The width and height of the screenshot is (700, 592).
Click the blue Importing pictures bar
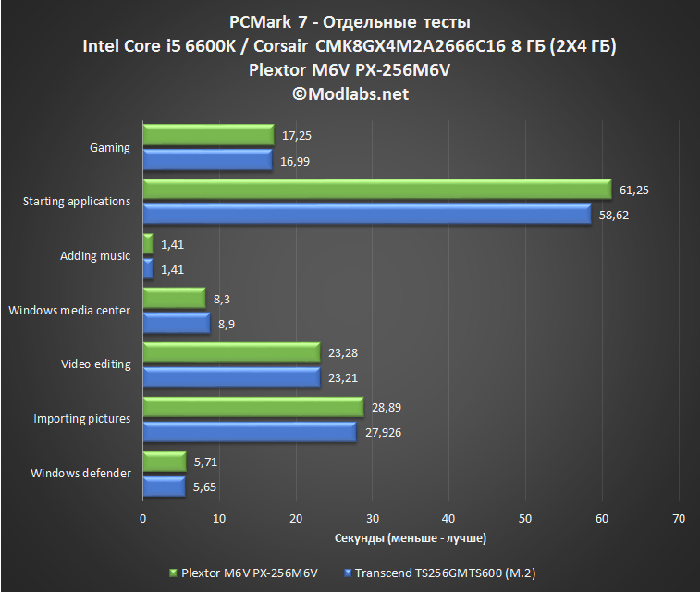[250, 432]
